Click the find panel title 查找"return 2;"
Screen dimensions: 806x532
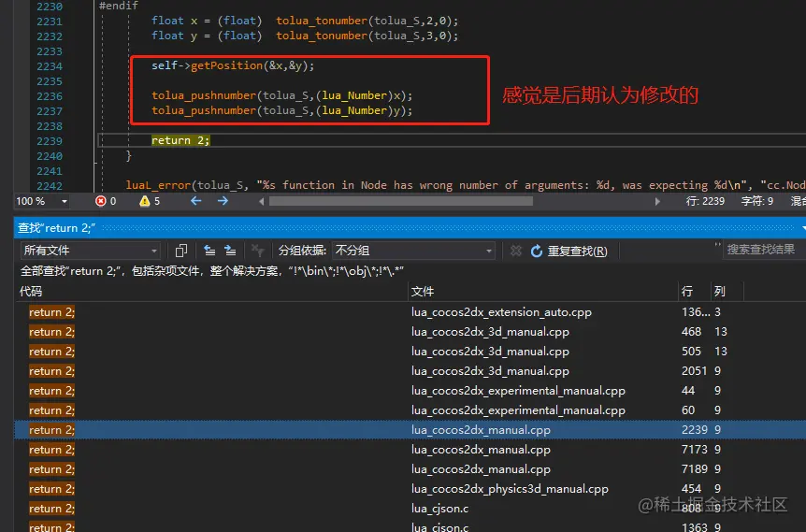[x=56, y=228]
